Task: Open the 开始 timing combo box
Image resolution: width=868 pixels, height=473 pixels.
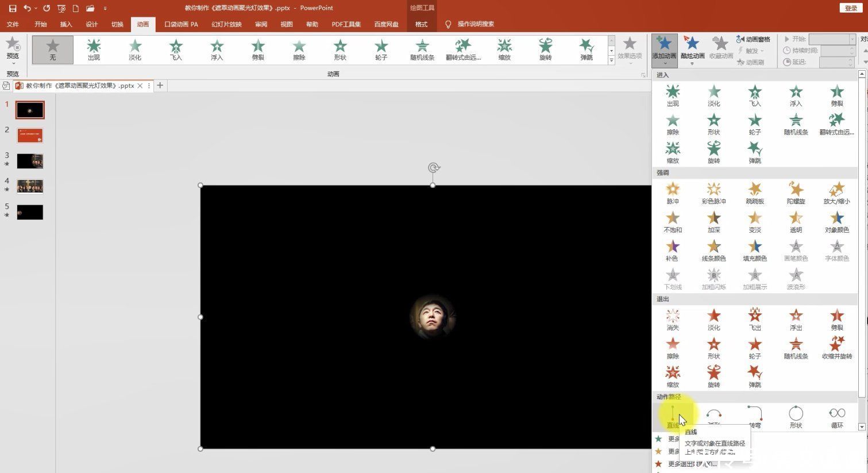Action: (x=832, y=39)
